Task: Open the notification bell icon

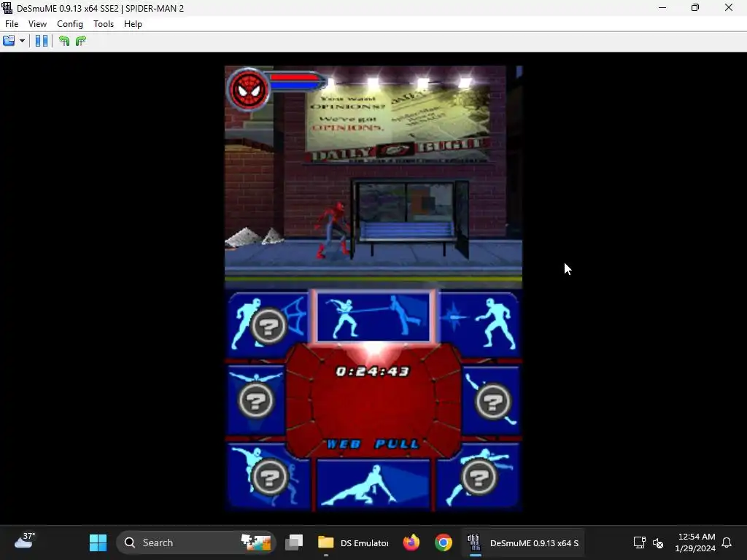Action: pos(727,542)
